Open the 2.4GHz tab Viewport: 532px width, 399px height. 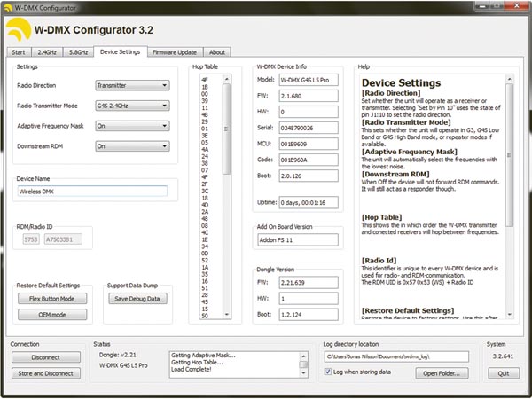(x=47, y=52)
